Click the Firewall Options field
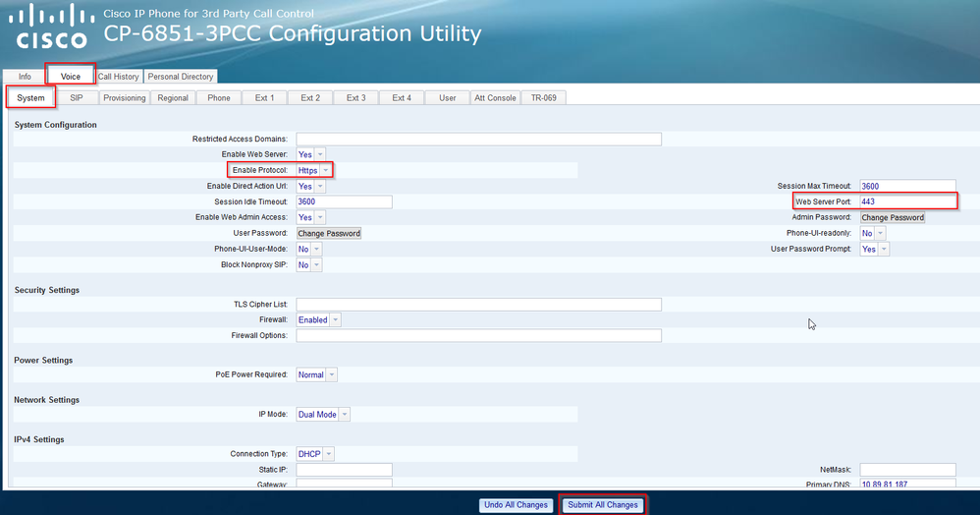This screenshot has width=980, height=515. (479, 335)
